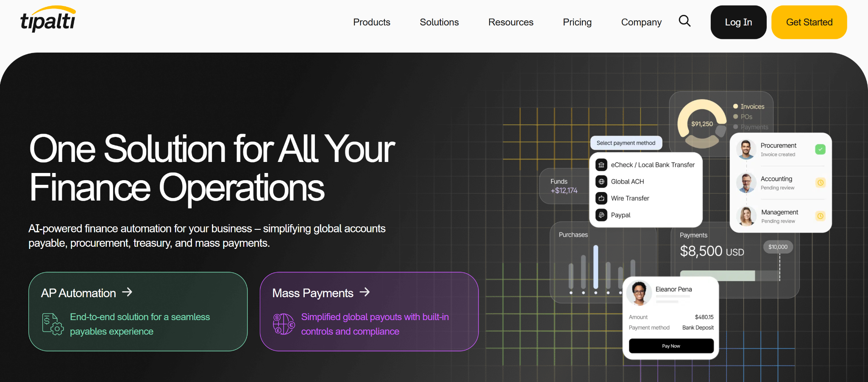This screenshot has width=868, height=382.
Task: Click the $91,250 donut chart
Action: (702, 124)
